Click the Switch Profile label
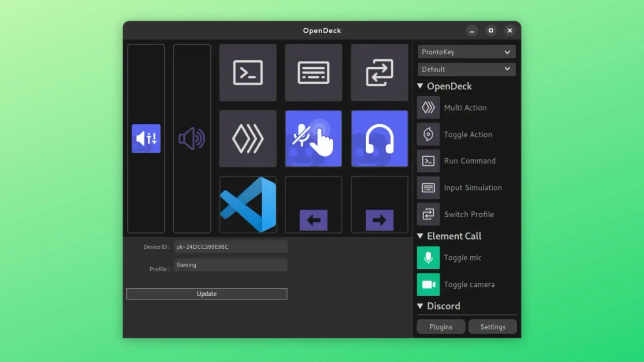The height and width of the screenshot is (362, 644). [469, 214]
